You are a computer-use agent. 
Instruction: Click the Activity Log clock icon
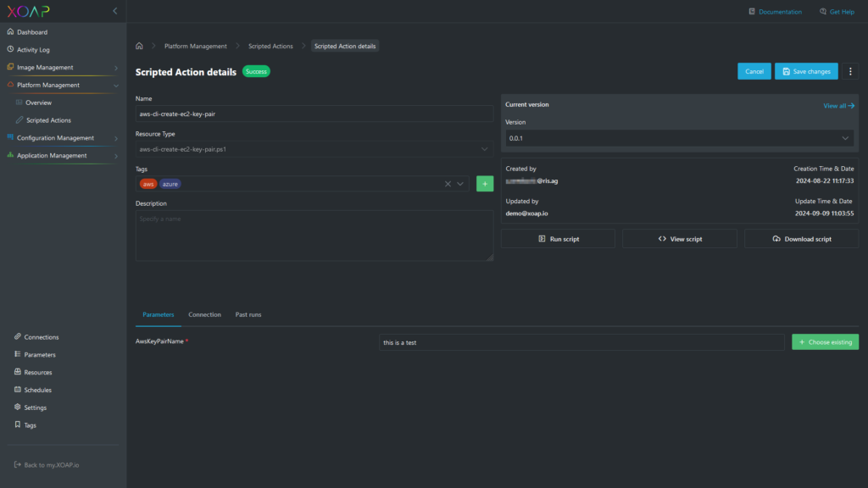pyautogui.click(x=10, y=49)
